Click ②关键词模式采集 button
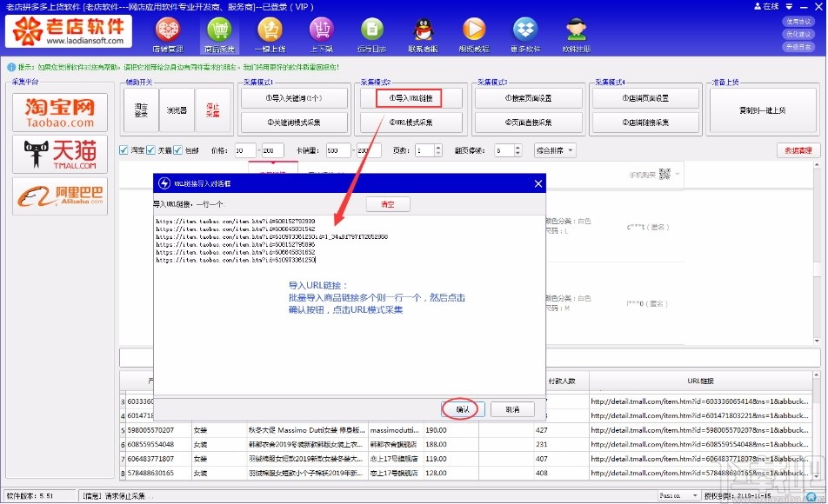The width and height of the screenshot is (828, 504). [294, 123]
